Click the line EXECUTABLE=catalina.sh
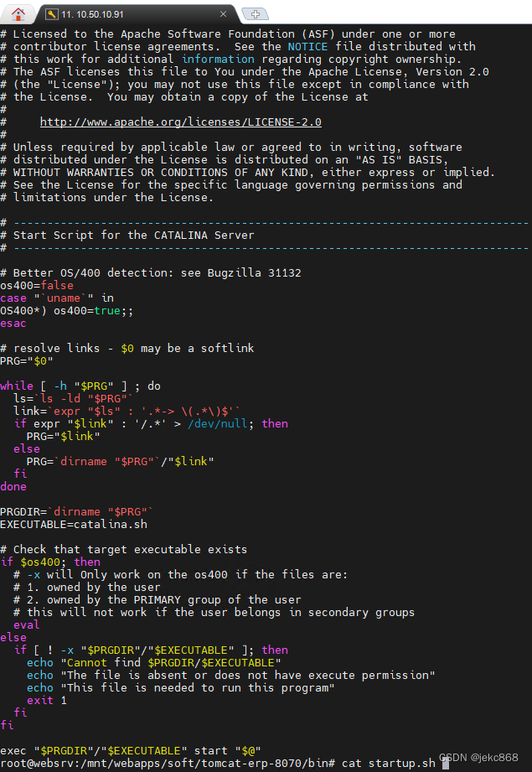532x772 pixels. tap(74, 525)
